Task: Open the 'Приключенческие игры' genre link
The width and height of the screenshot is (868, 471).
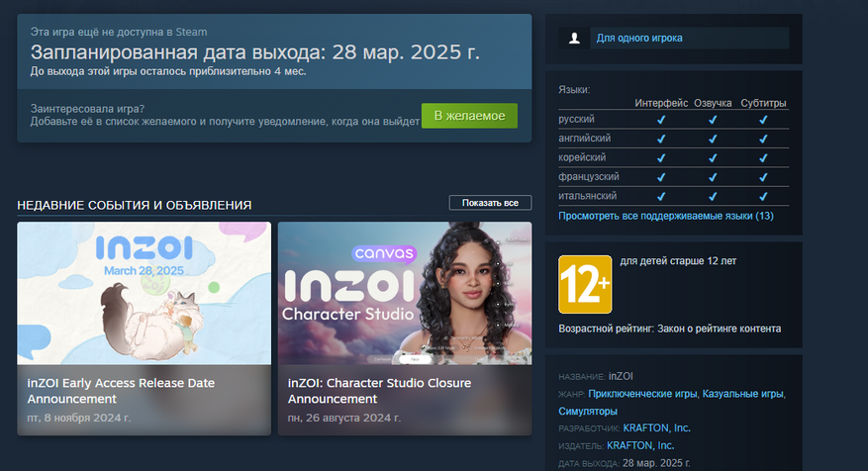Action: tap(642, 394)
